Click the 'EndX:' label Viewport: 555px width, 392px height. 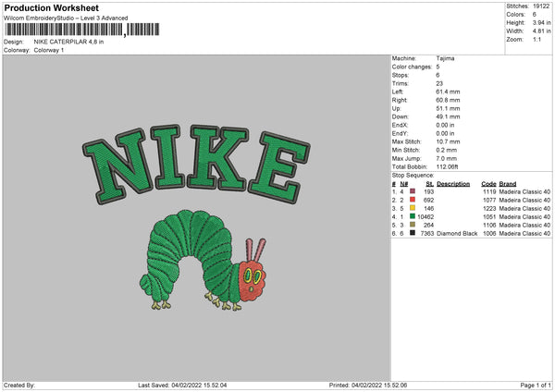pos(400,125)
